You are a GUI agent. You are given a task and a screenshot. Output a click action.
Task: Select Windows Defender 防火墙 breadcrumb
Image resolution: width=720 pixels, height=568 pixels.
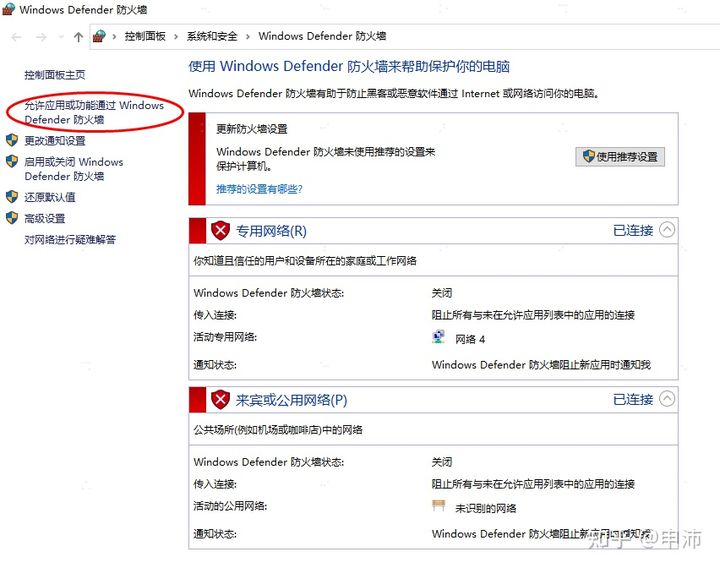[x=322, y=36]
